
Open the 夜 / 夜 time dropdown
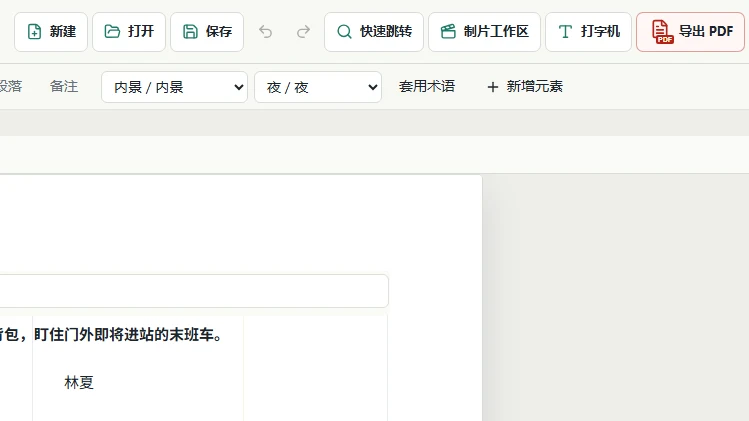click(x=318, y=87)
